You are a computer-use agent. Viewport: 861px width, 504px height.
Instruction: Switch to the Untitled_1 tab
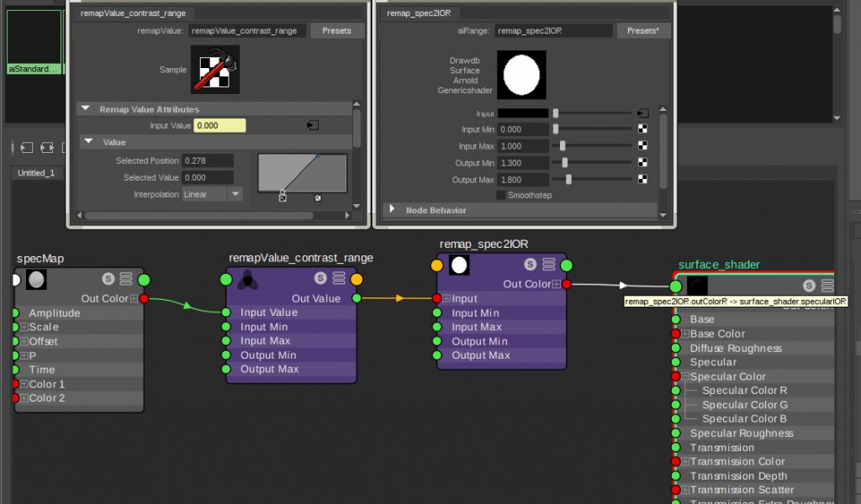pos(36,173)
